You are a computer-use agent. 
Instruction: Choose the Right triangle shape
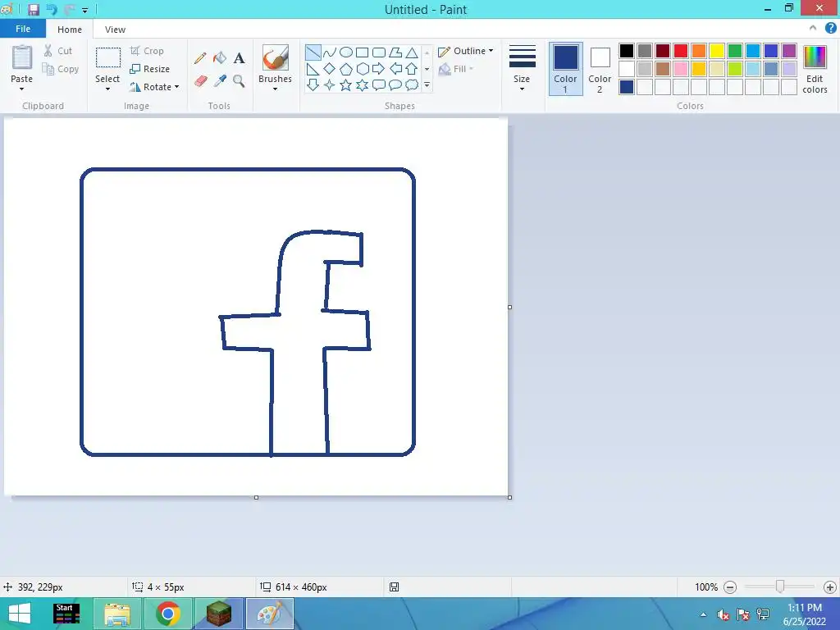tap(313, 69)
